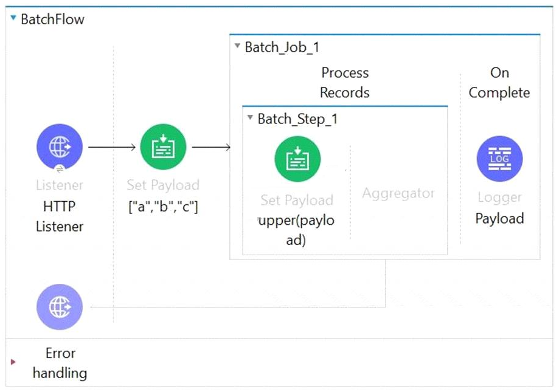Click Set Payload icon inside Batch_Step_1

click(297, 159)
